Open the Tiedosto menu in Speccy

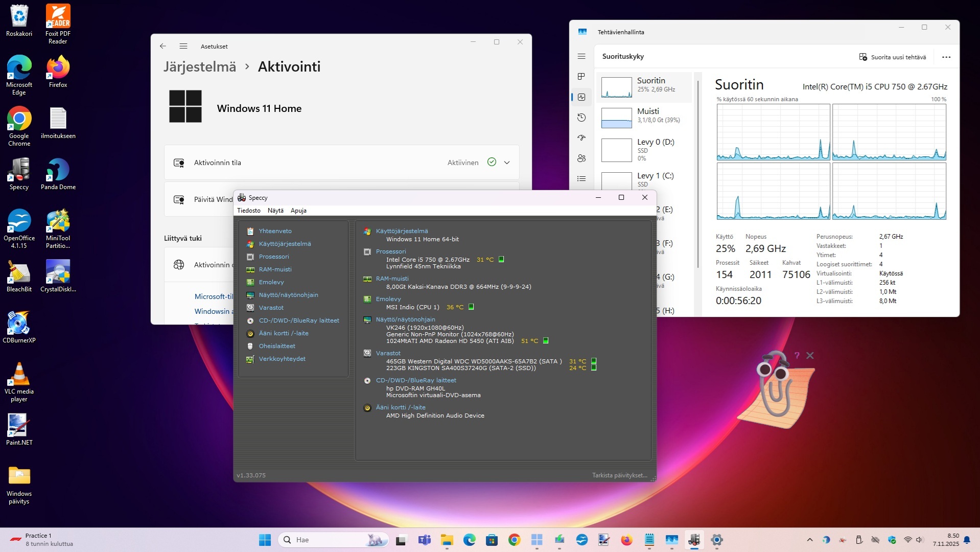[249, 211]
